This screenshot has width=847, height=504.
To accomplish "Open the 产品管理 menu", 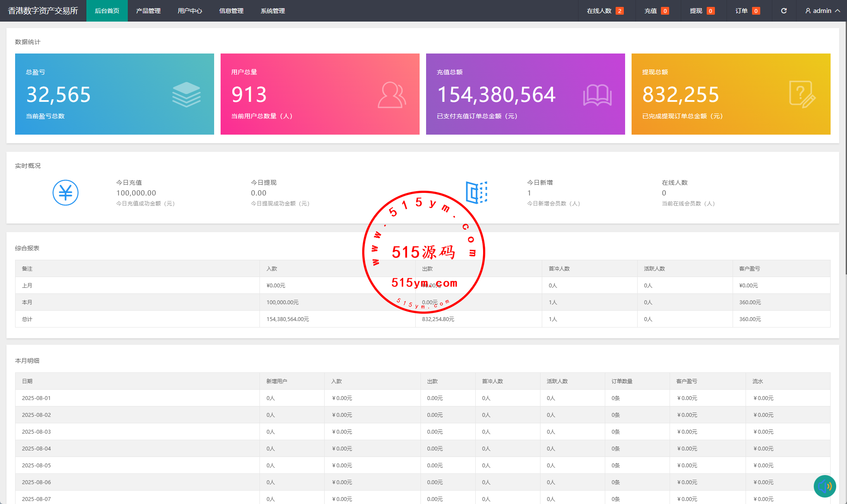I will (148, 11).
